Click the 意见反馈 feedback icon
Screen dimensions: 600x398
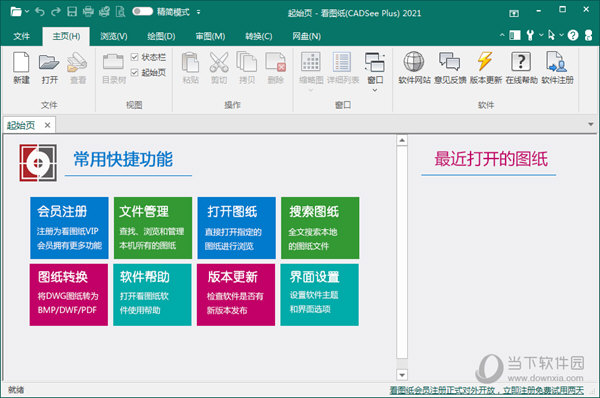click(450, 62)
